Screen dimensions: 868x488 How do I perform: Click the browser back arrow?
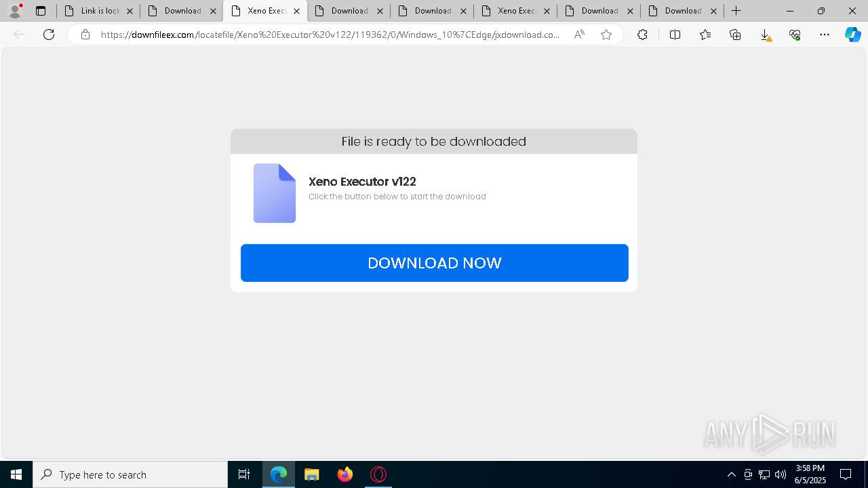click(x=19, y=35)
